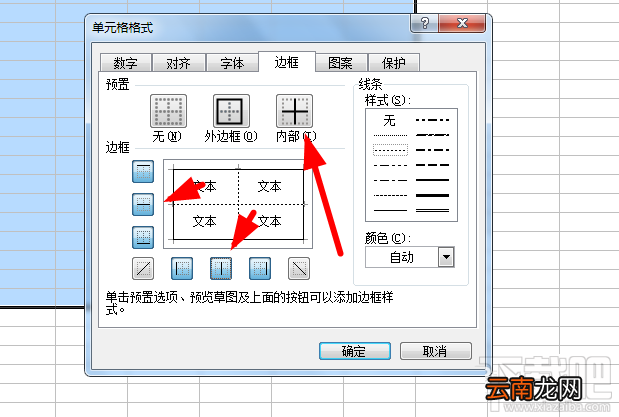
Task: Close the 单元格格式 dialog
Action: [x=462, y=23]
